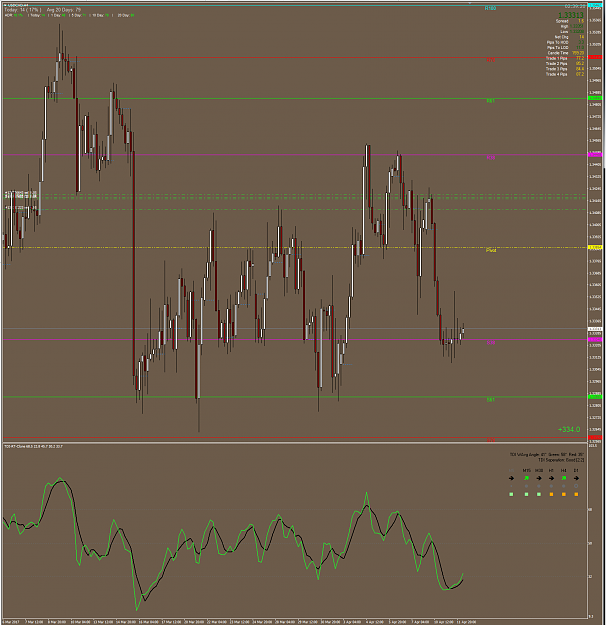Click the Trade 1 Pips row
Viewport: 606px width, 625px height.
tap(565, 58)
